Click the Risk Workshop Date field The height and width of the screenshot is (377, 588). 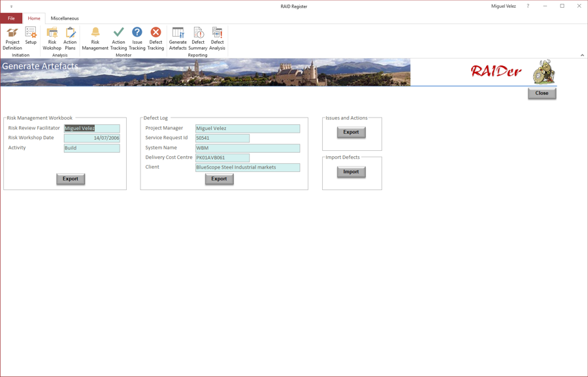[x=92, y=138]
